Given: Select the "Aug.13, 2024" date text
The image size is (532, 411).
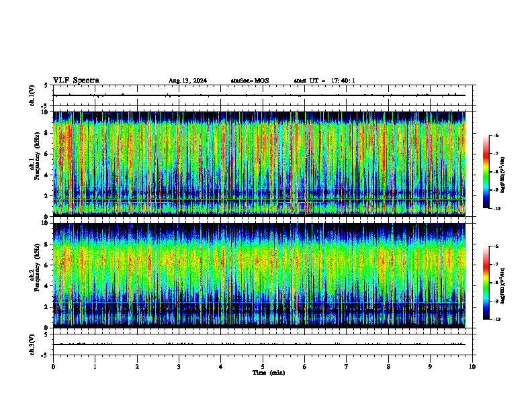Looking at the screenshot, I should click(x=187, y=81).
